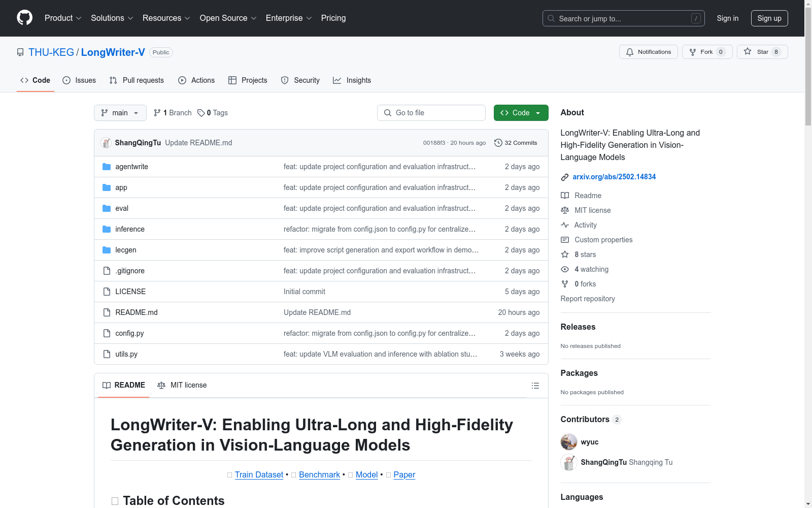This screenshot has width=812, height=508.
Task: Click wyuc contributor avatar
Action: pyautogui.click(x=569, y=442)
